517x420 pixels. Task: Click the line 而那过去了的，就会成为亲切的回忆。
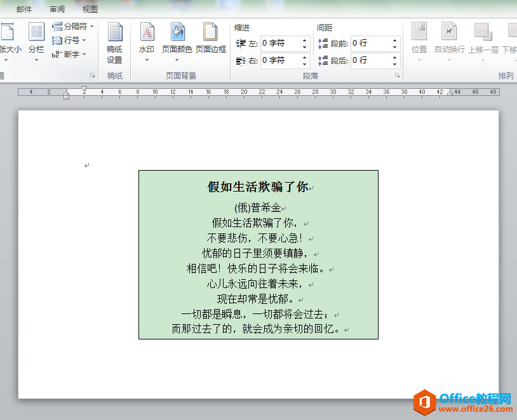(256, 329)
